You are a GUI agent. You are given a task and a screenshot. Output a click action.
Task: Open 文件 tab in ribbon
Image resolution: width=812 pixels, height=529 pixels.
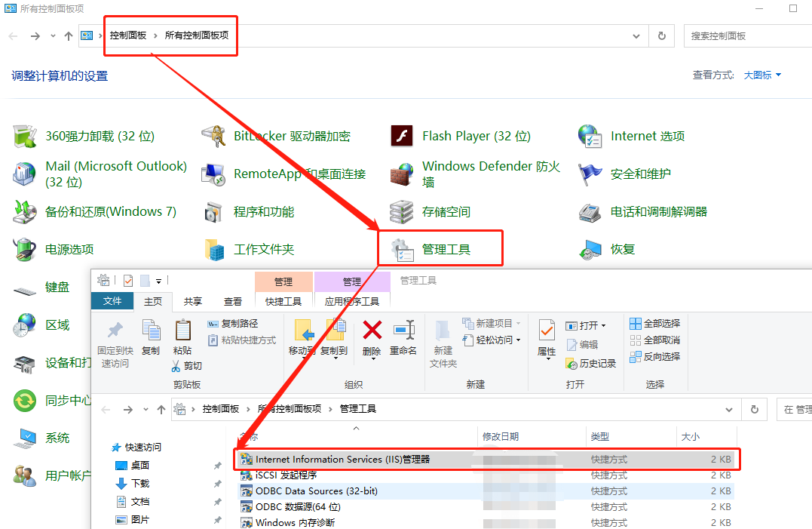(112, 301)
